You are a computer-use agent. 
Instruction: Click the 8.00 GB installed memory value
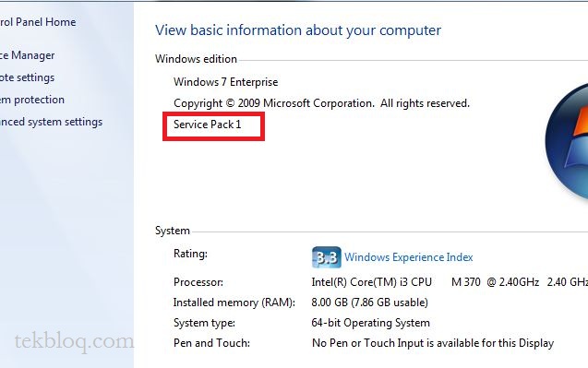(x=370, y=303)
